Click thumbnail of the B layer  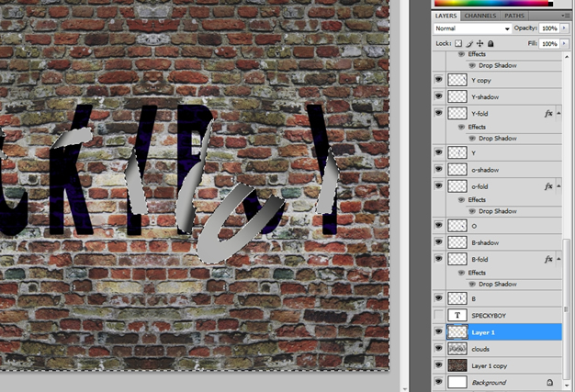coord(457,298)
